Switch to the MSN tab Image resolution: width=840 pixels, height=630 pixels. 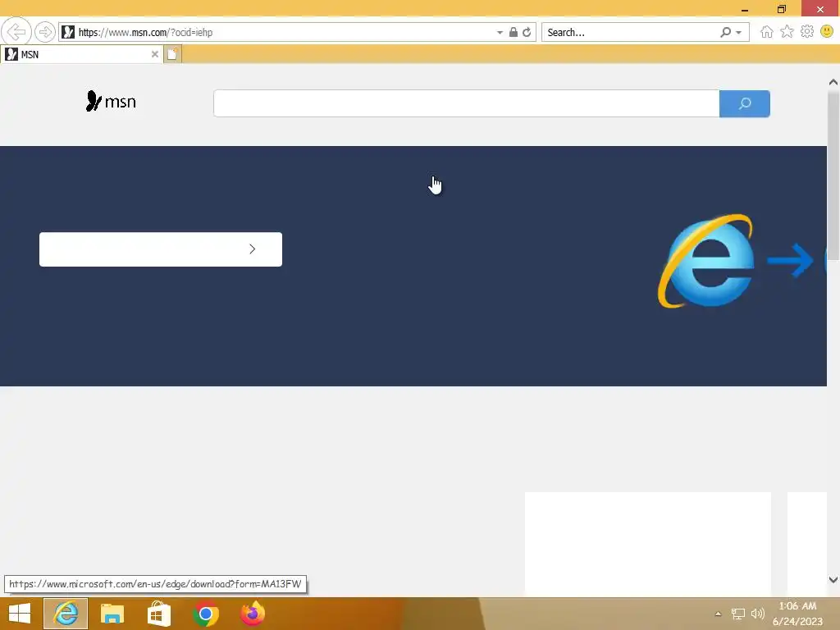coord(80,54)
